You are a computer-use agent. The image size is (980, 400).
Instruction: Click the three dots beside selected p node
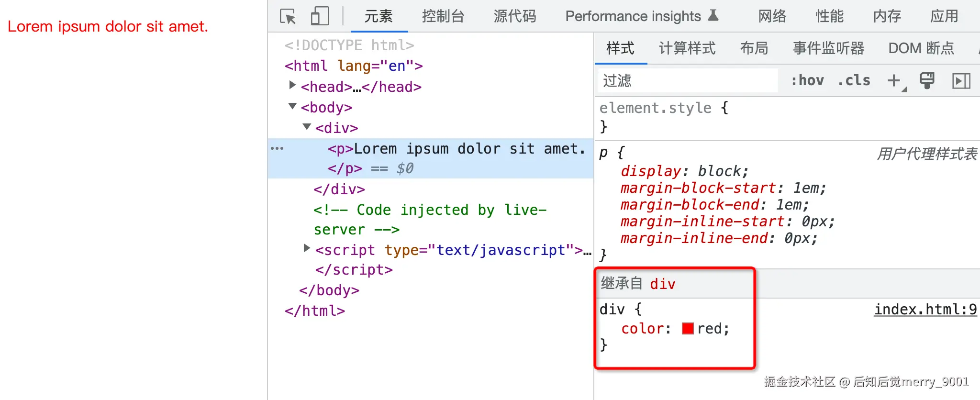(277, 148)
